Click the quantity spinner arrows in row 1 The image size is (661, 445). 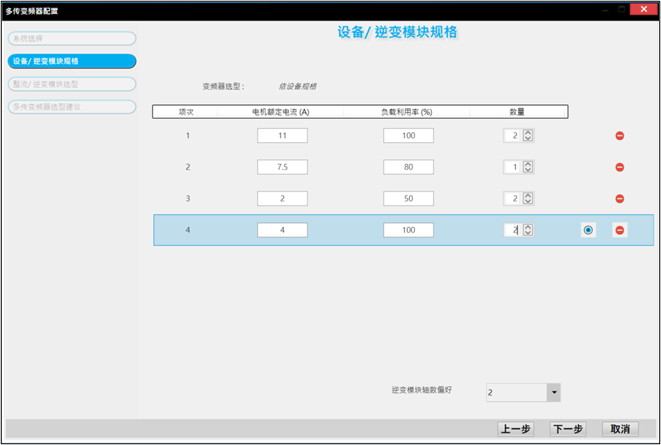[x=529, y=136]
